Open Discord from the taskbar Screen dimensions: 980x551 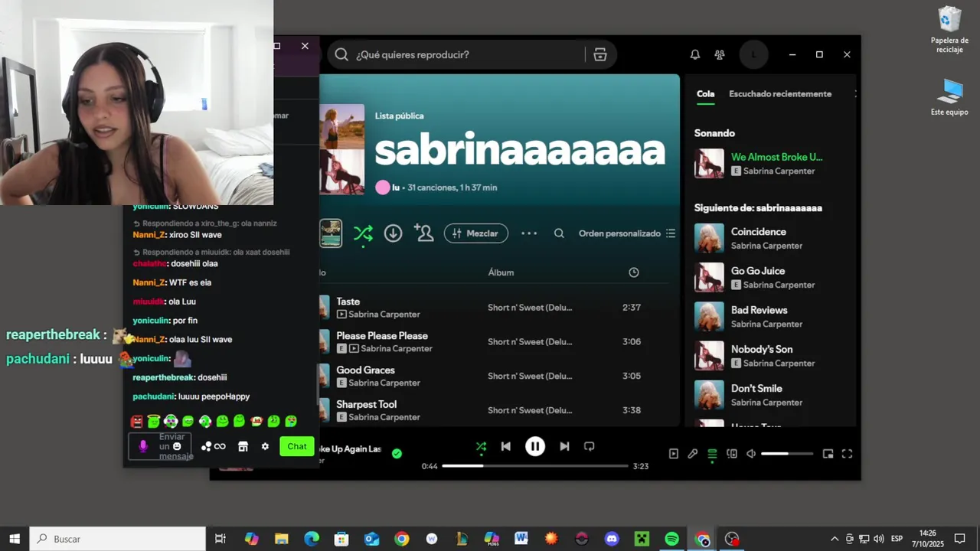(x=612, y=539)
